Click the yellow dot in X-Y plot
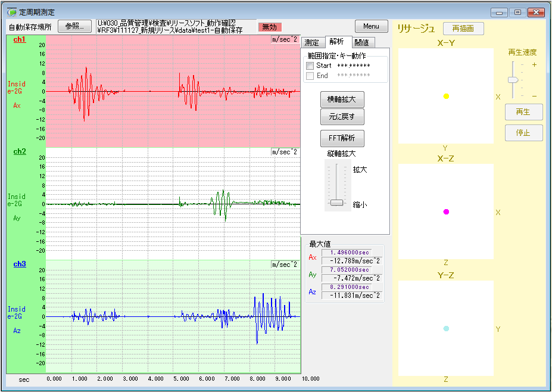This screenshot has width=552, height=392. click(446, 96)
